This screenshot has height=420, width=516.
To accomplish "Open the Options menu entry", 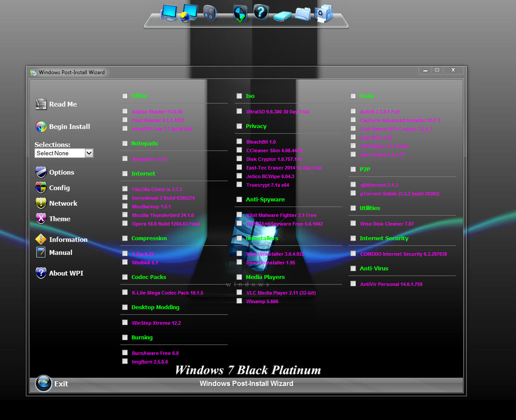I will (62, 172).
